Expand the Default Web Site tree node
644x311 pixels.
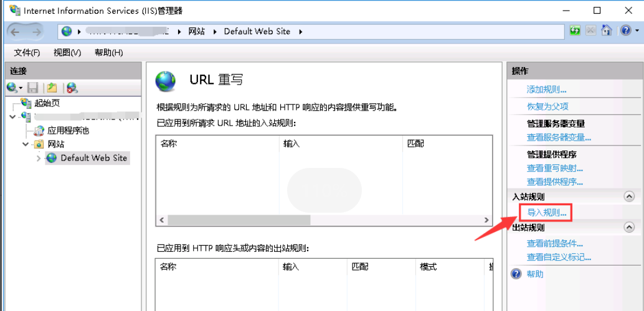[39, 159]
